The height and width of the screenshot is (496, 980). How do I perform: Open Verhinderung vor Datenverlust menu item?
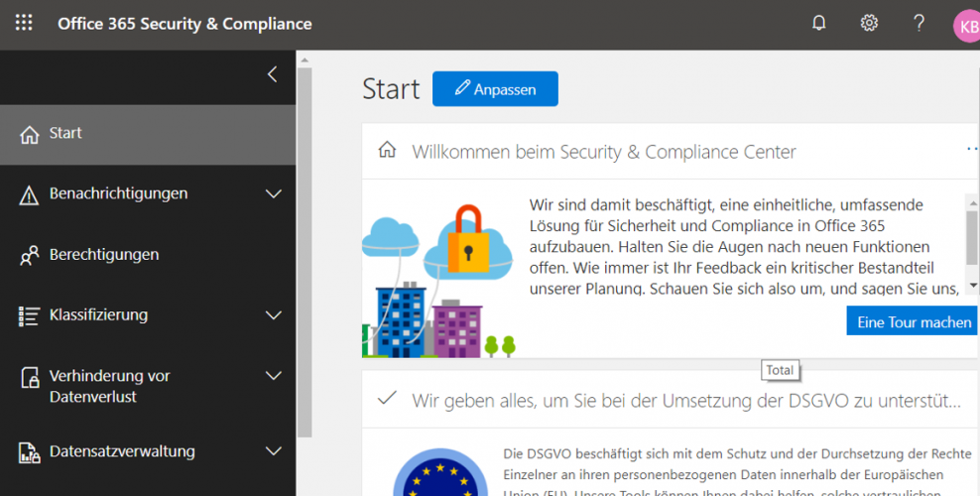148,386
